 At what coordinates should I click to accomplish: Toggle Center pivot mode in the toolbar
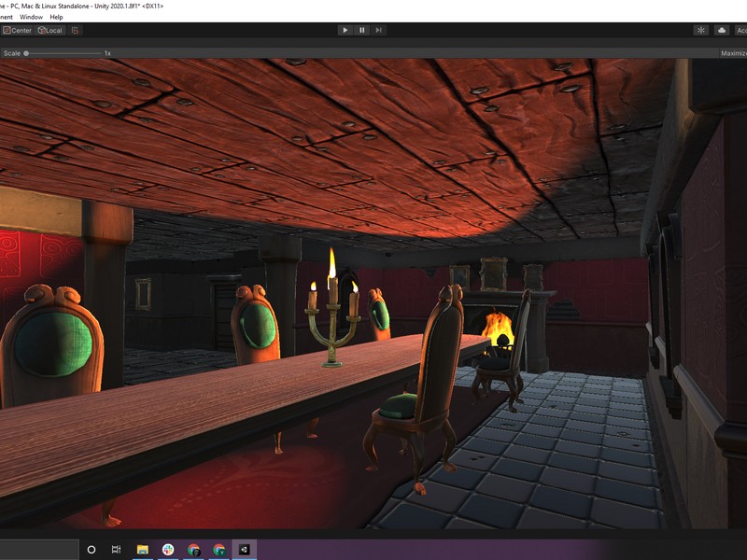pyautogui.click(x=17, y=30)
